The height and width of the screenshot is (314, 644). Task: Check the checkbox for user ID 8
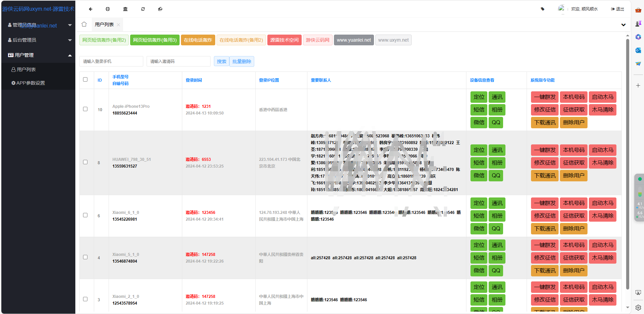pyautogui.click(x=85, y=162)
